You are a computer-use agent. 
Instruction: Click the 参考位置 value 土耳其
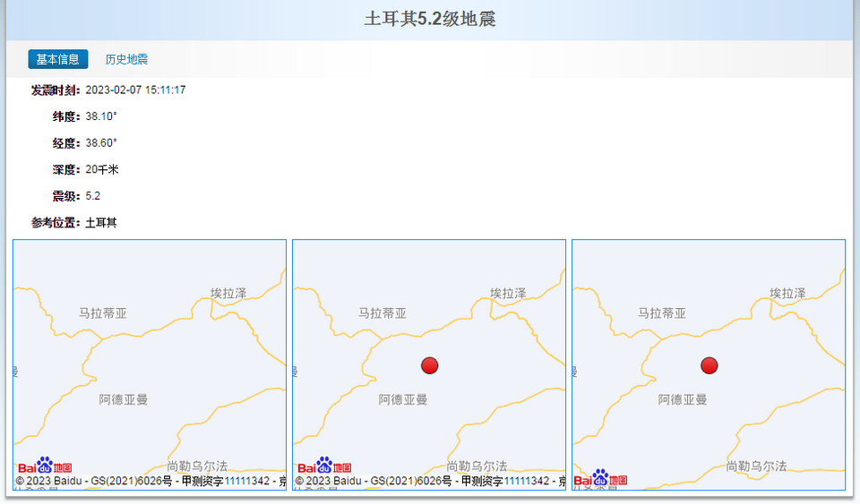tap(101, 222)
